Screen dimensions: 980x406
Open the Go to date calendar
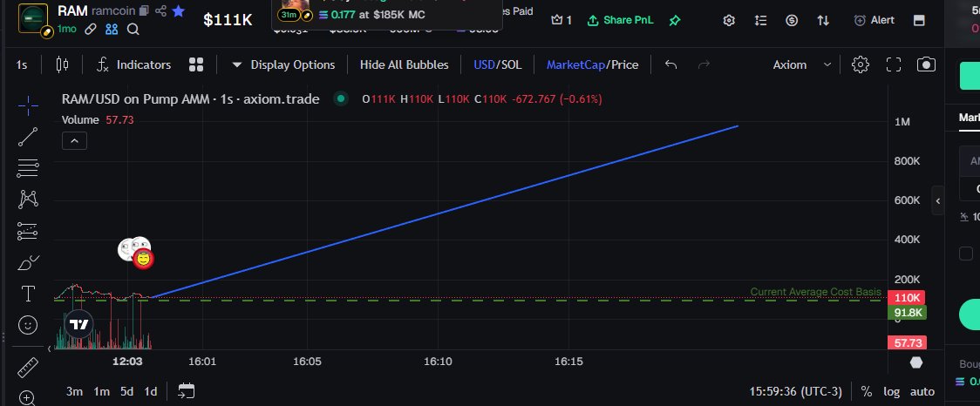(x=187, y=391)
